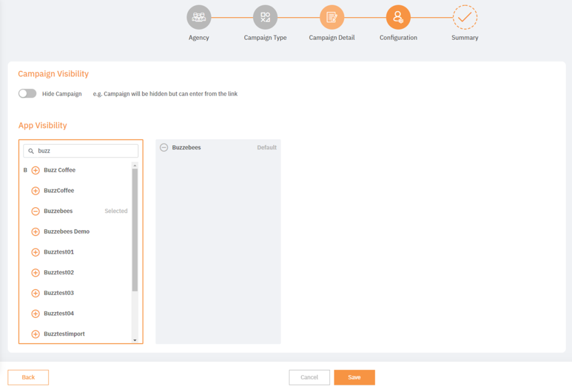
Task: Add Buzz Coffee using its plus icon
Action: coord(35,170)
